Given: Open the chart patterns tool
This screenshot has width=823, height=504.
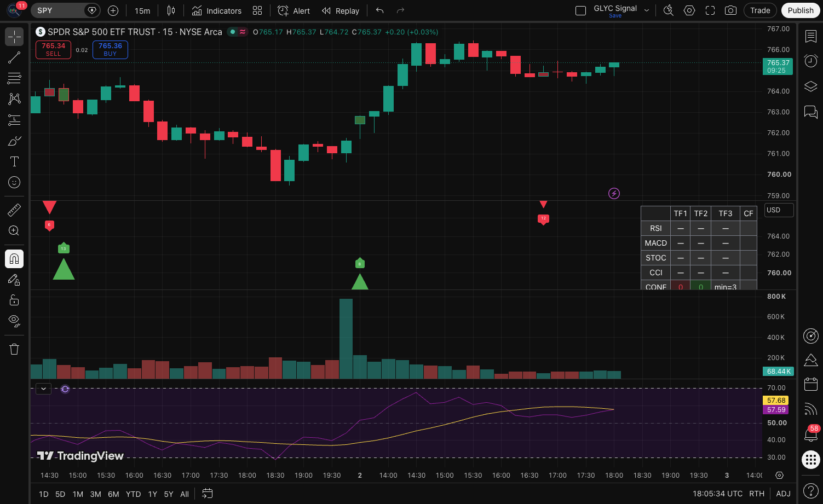Looking at the screenshot, I should pyautogui.click(x=14, y=99).
